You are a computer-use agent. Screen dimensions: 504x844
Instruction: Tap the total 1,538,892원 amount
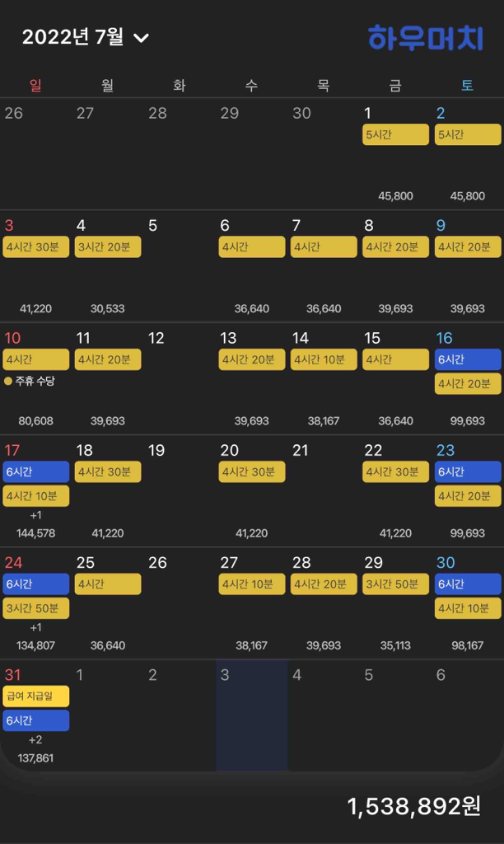pyautogui.click(x=413, y=807)
